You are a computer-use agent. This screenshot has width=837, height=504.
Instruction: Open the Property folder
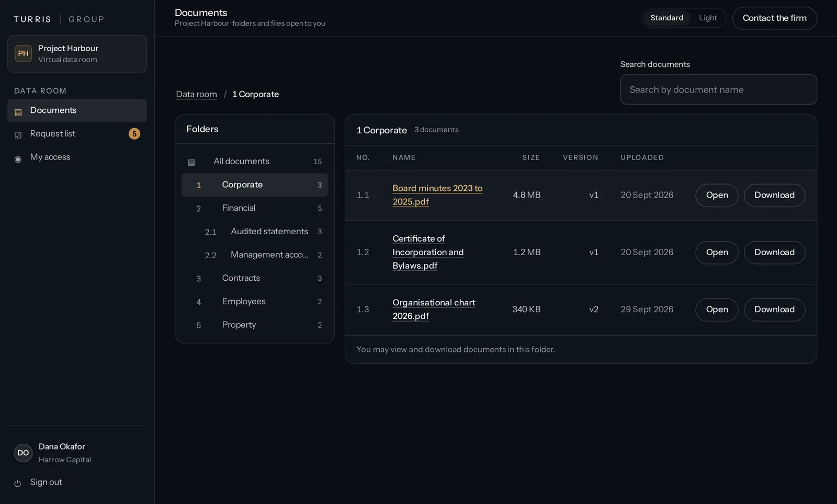point(255,325)
